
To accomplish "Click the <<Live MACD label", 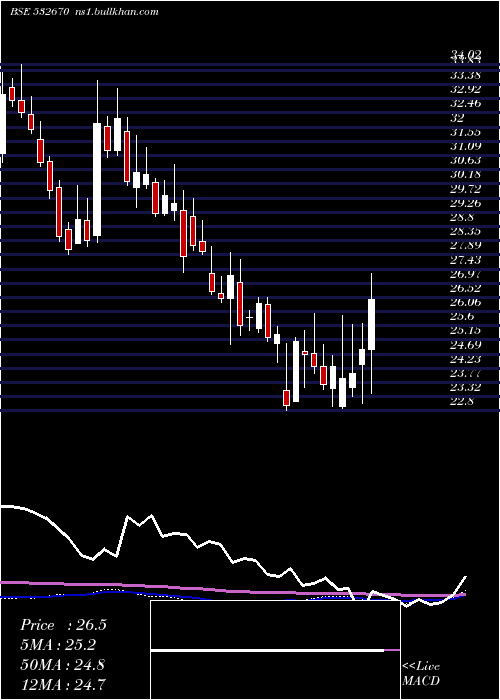I will click(x=421, y=673).
